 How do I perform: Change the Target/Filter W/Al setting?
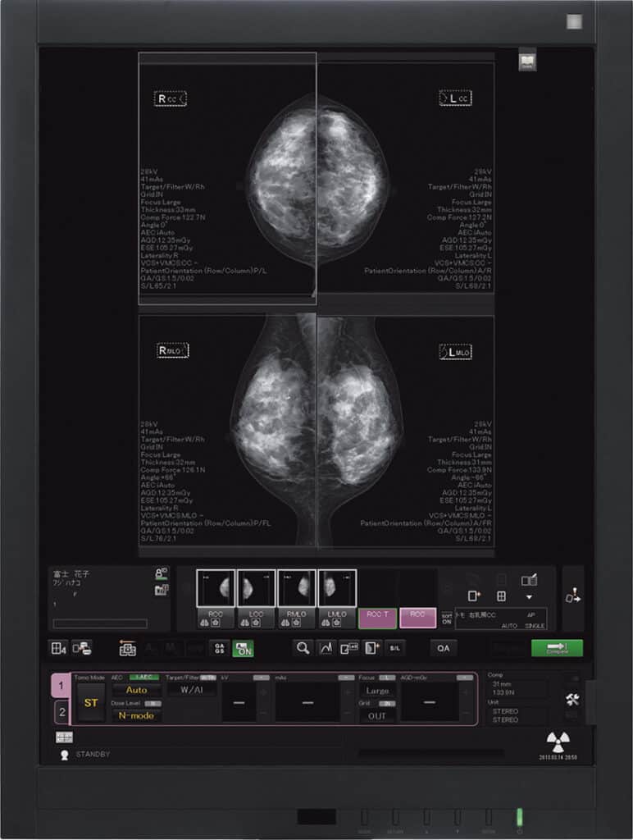(x=192, y=689)
